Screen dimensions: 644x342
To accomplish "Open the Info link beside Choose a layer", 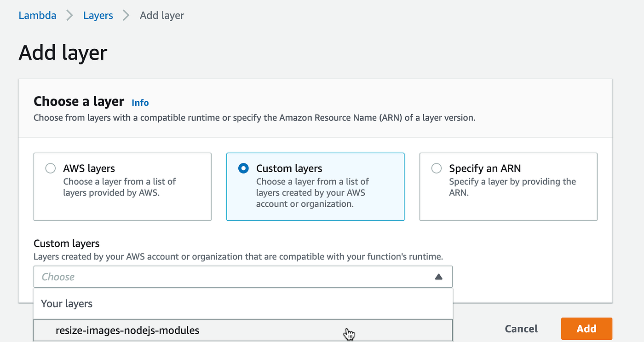I will 140,103.
